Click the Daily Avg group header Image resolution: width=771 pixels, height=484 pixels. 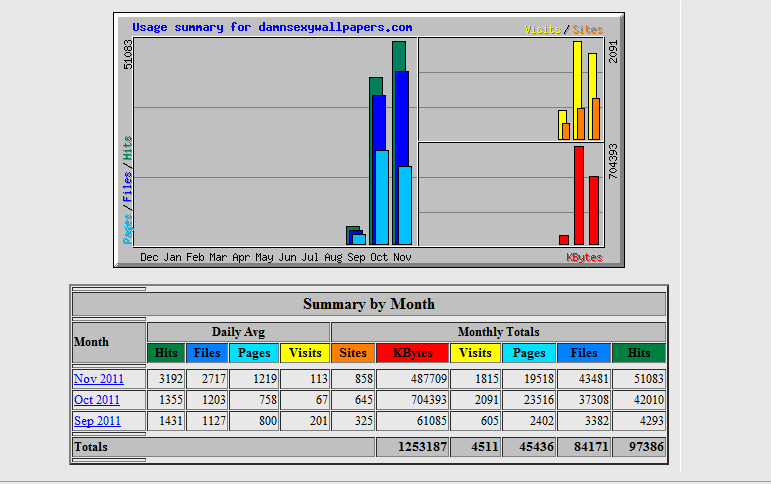coord(238,332)
